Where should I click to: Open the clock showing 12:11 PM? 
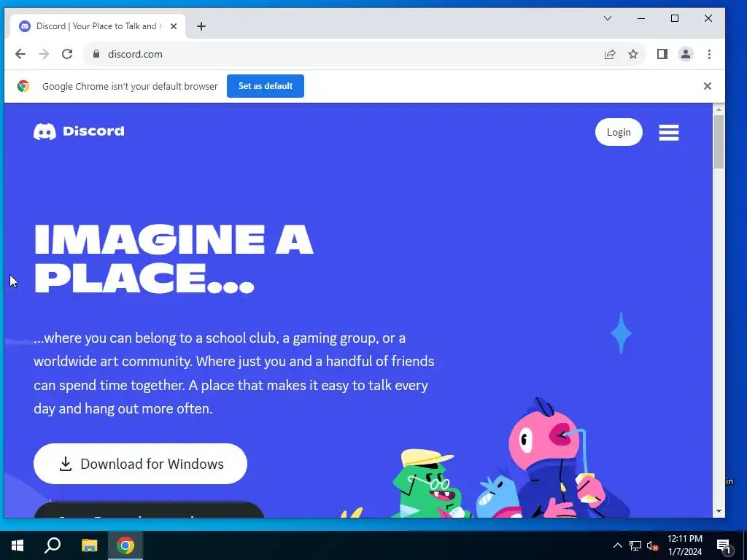[684, 545]
